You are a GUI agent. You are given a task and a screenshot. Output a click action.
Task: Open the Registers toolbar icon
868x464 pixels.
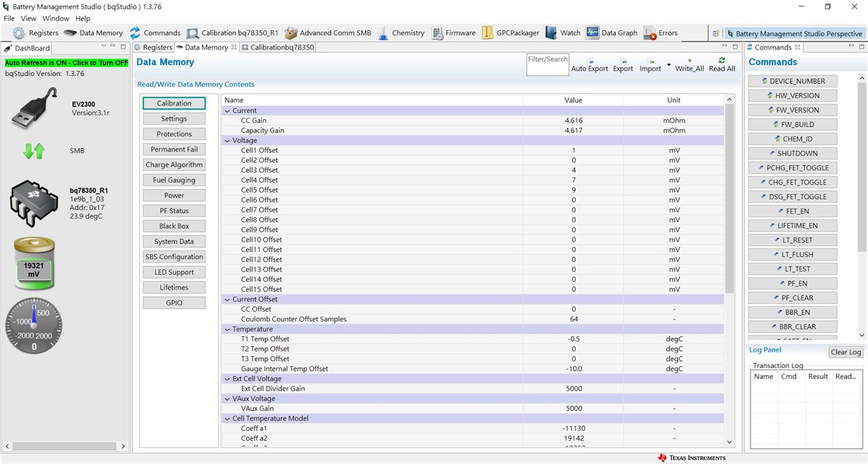click(19, 33)
